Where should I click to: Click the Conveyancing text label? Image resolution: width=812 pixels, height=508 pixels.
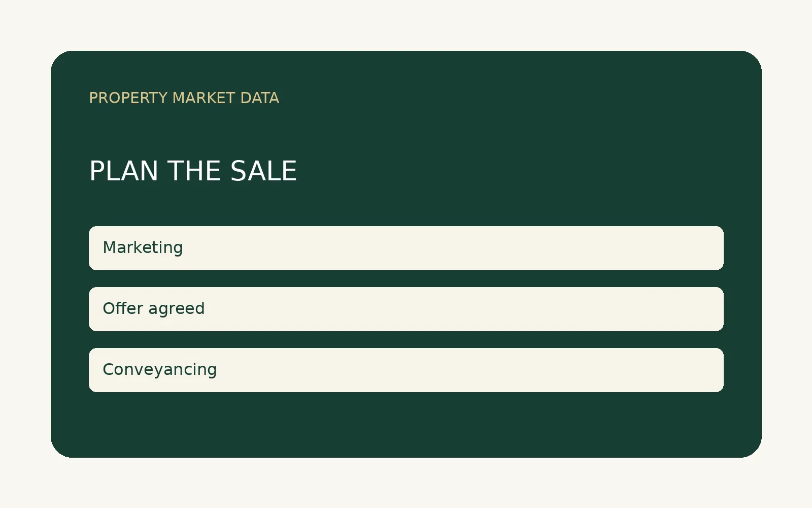tap(160, 370)
